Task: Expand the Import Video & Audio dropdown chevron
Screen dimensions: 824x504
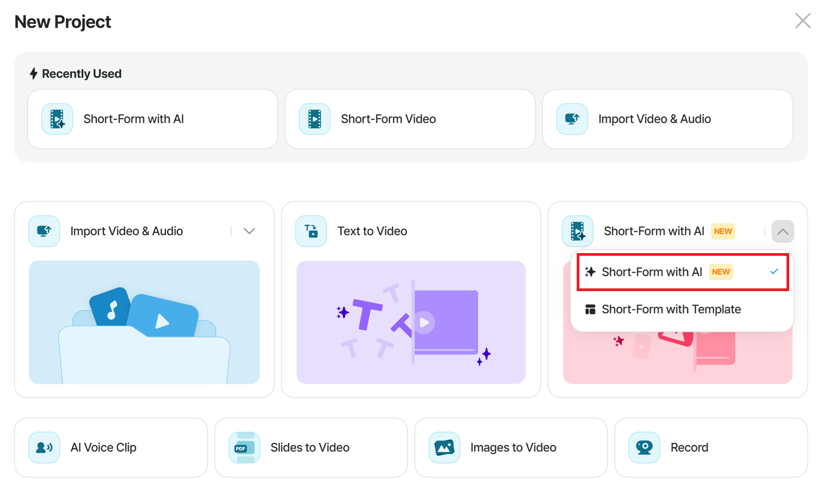Action: (249, 231)
